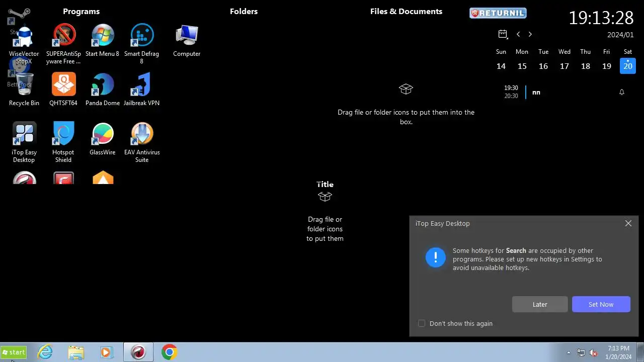
Task: Open the Computer icon
Action: point(187,41)
